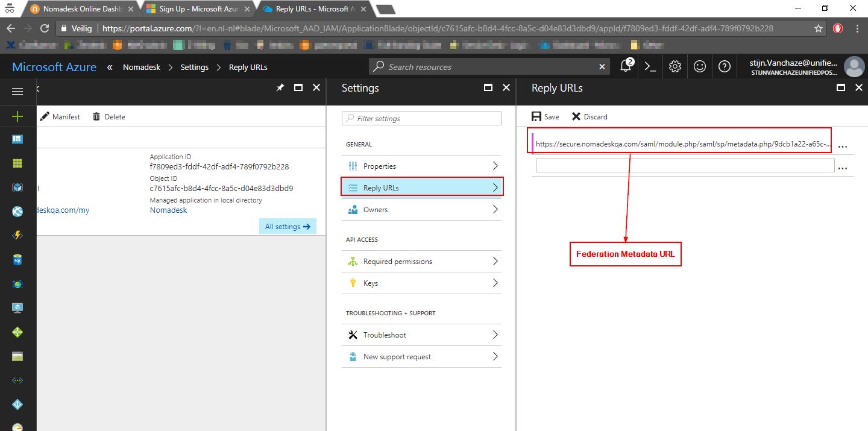Open the Azure portal hamburger menu
This screenshot has width=868, height=431.
(x=17, y=91)
